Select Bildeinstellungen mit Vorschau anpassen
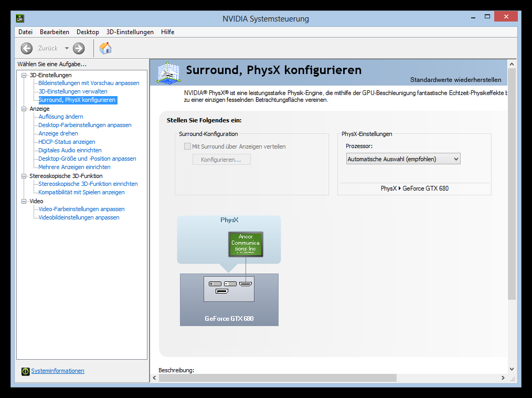 (89, 83)
